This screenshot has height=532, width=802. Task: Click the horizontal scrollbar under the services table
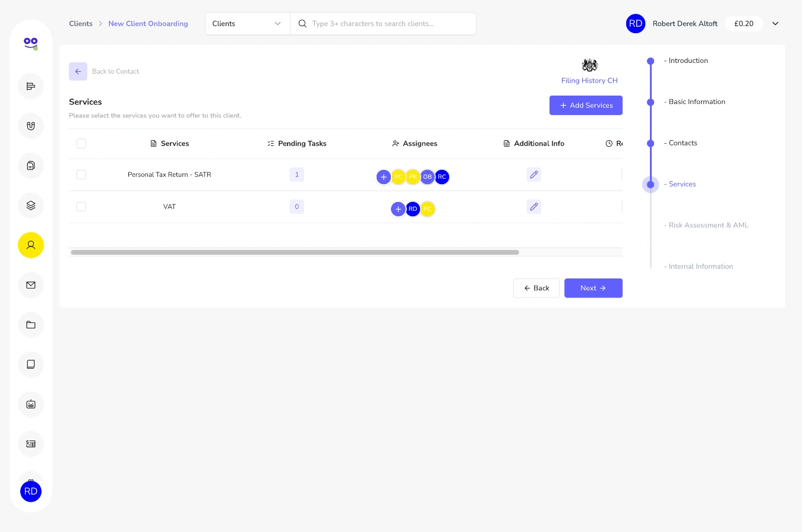point(295,252)
